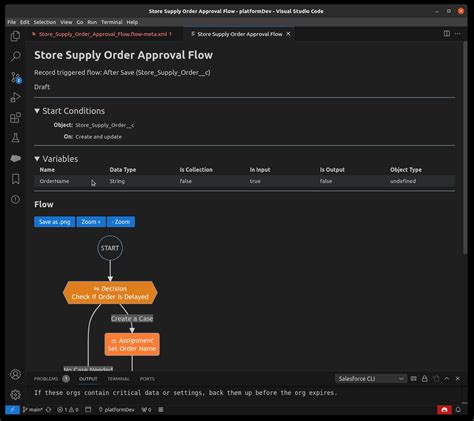Open the editor More Actions ellipsis
Screen dimensions: 474x421
458,34
